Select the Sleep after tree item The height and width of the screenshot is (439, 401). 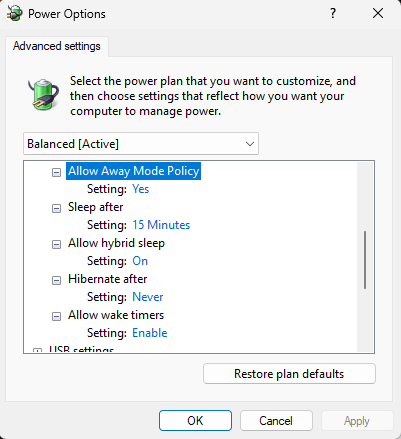(95, 207)
